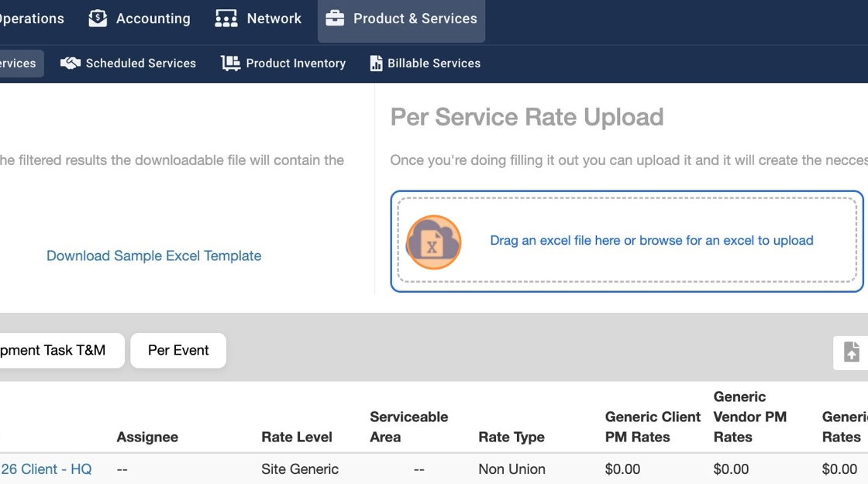This screenshot has height=484, width=868.
Task: Switch to Scheduled Services tab
Action: point(140,64)
